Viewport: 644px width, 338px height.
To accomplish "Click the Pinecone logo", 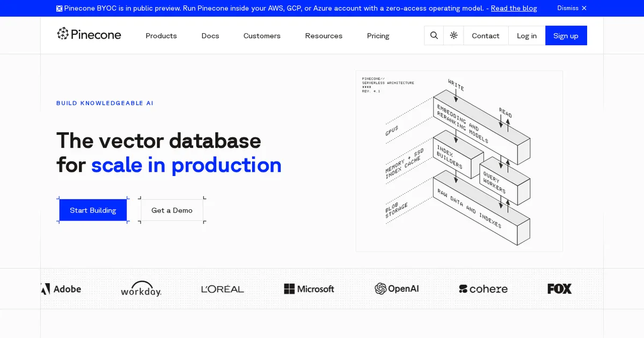I will 89,34.
